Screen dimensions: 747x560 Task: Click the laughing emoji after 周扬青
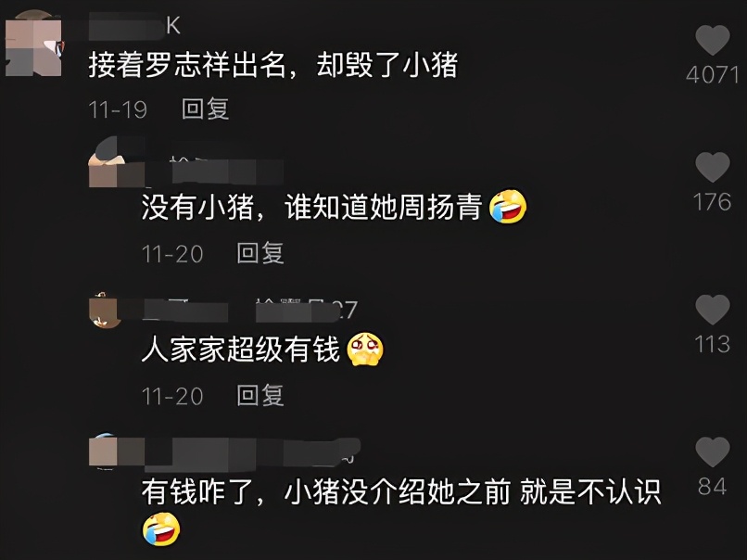tap(508, 207)
